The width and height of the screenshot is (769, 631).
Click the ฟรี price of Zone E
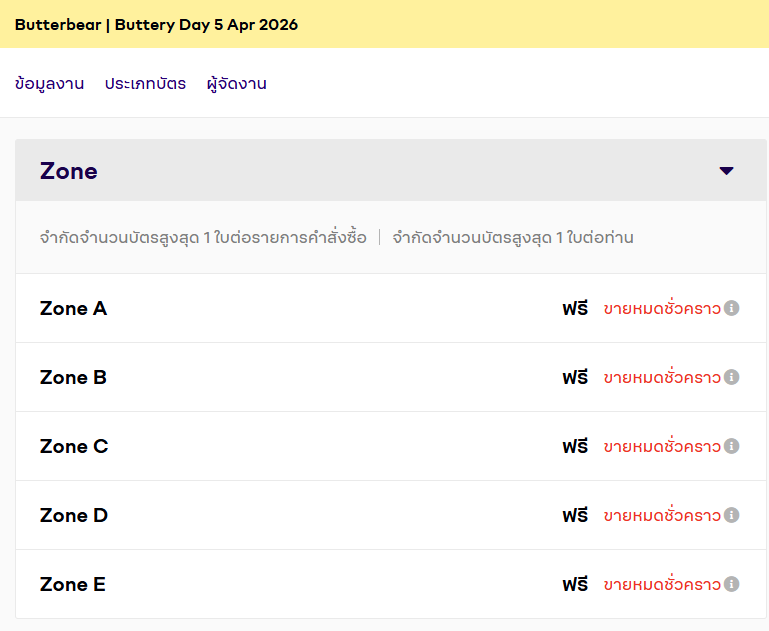pyautogui.click(x=575, y=584)
